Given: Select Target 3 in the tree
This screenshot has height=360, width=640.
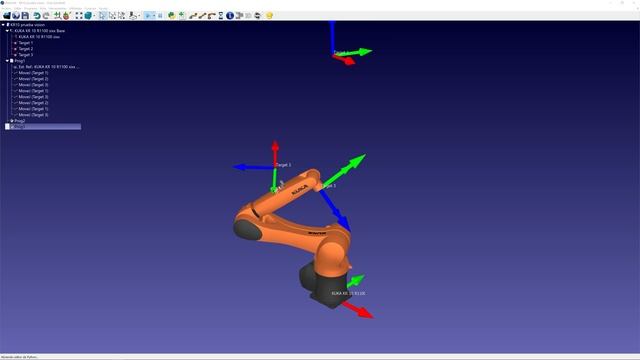Looking at the screenshot, I should 26,55.
